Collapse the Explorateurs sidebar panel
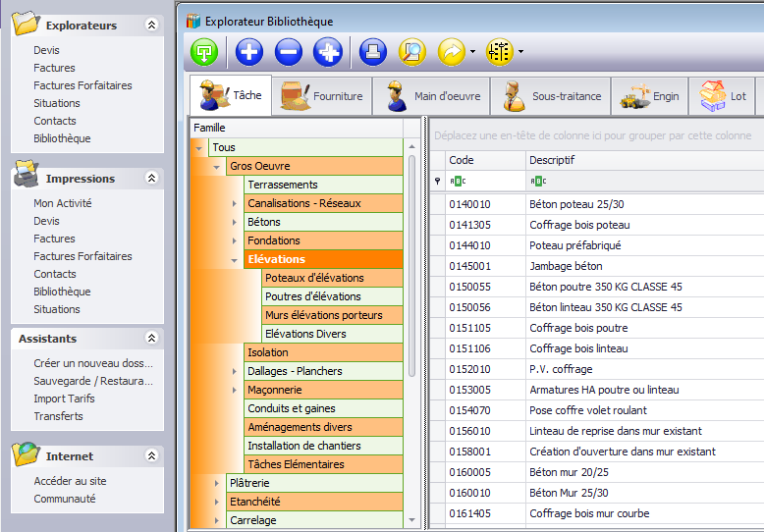764x532 pixels. tap(151, 26)
